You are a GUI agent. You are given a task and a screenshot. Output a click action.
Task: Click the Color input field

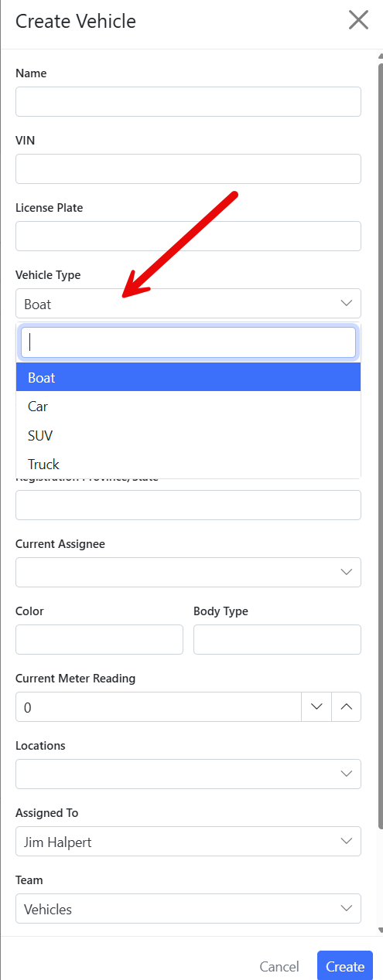99,639
